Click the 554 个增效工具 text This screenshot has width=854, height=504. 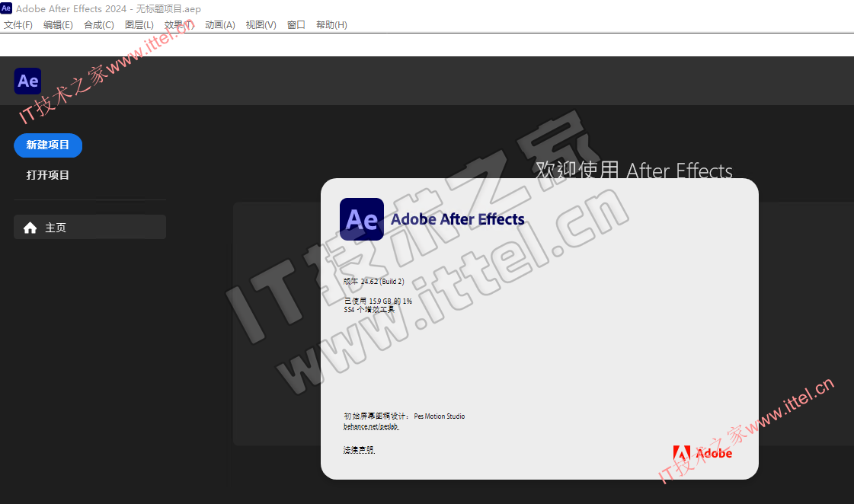[369, 310]
